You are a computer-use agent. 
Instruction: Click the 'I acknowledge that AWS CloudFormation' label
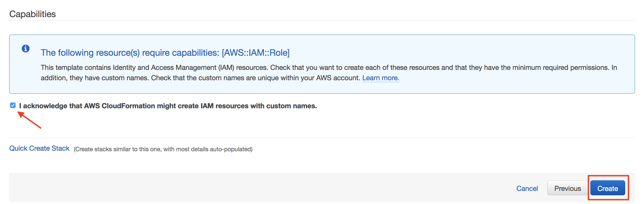pyautogui.click(x=168, y=106)
